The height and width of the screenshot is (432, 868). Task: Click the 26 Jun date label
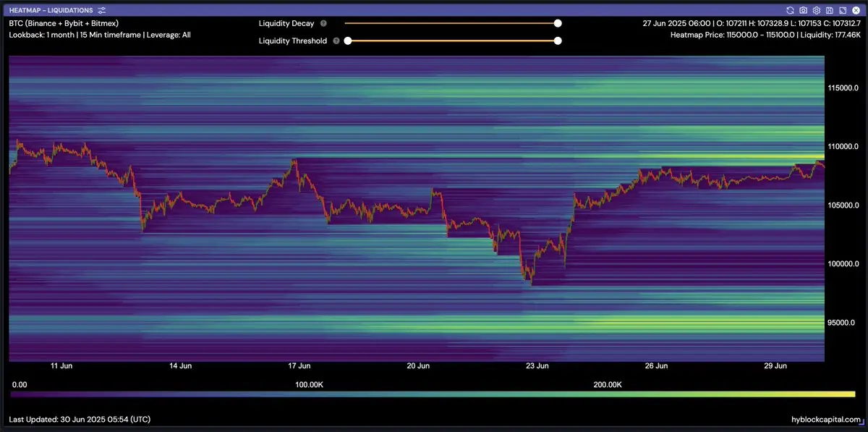point(656,366)
